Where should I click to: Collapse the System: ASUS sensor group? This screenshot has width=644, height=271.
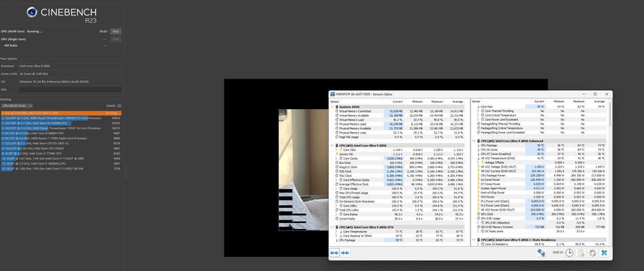point(332,107)
